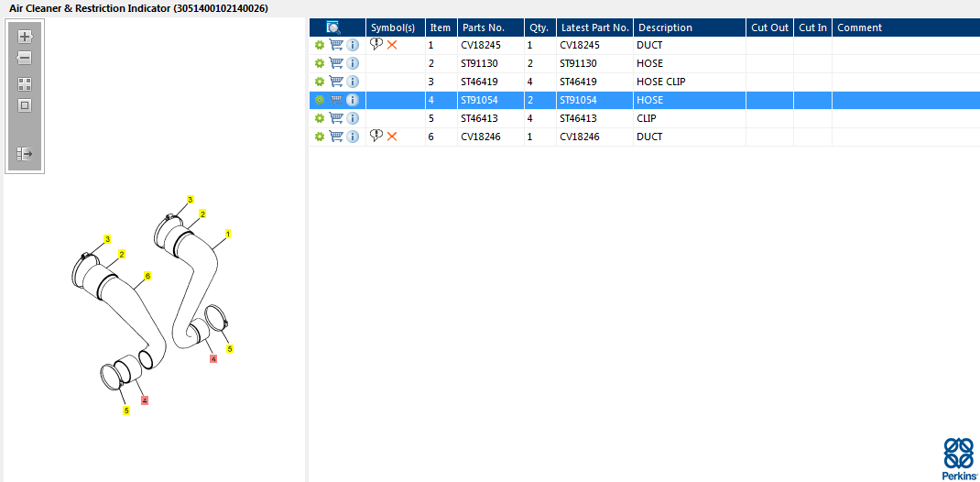Click callout 1 on the duct diagram
Viewport: 980px width, 482px height.
(228, 234)
